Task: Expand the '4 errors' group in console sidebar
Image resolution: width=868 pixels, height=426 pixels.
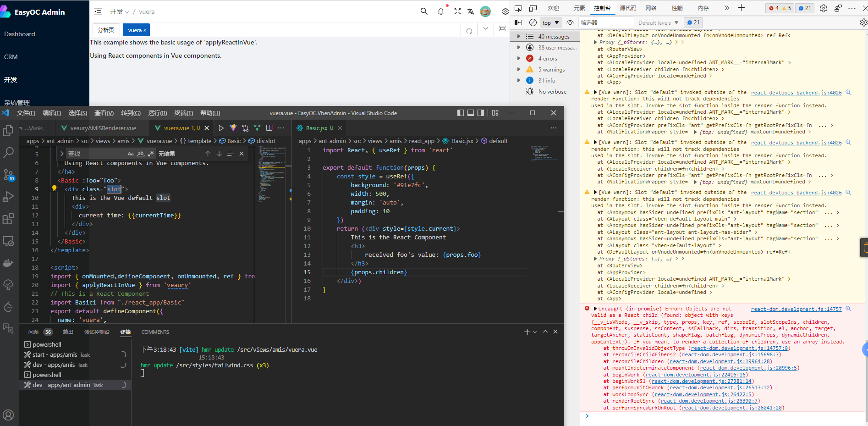Action: [519, 58]
